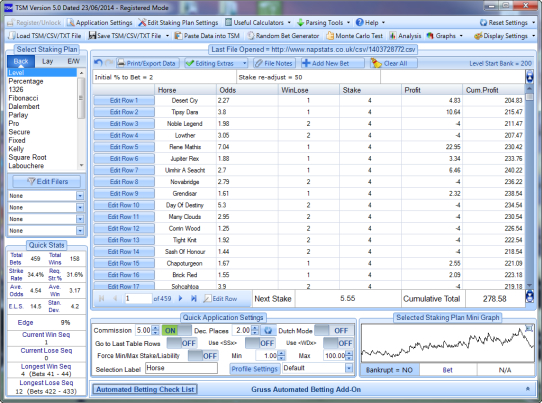
Task: Click Edit Row 12 button
Action: (124, 228)
